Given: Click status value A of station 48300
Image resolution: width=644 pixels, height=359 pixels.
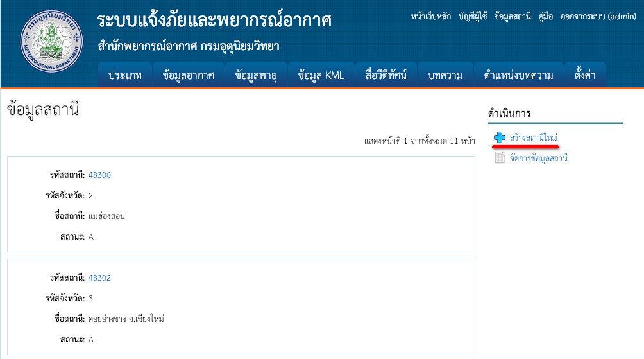Looking at the screenshot, I should coord(91,237).
